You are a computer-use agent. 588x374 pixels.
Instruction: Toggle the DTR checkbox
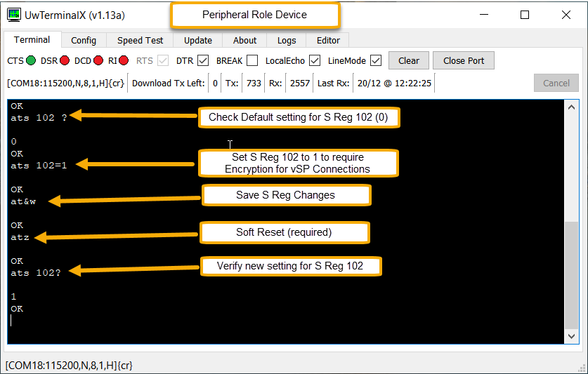[203, 60]
